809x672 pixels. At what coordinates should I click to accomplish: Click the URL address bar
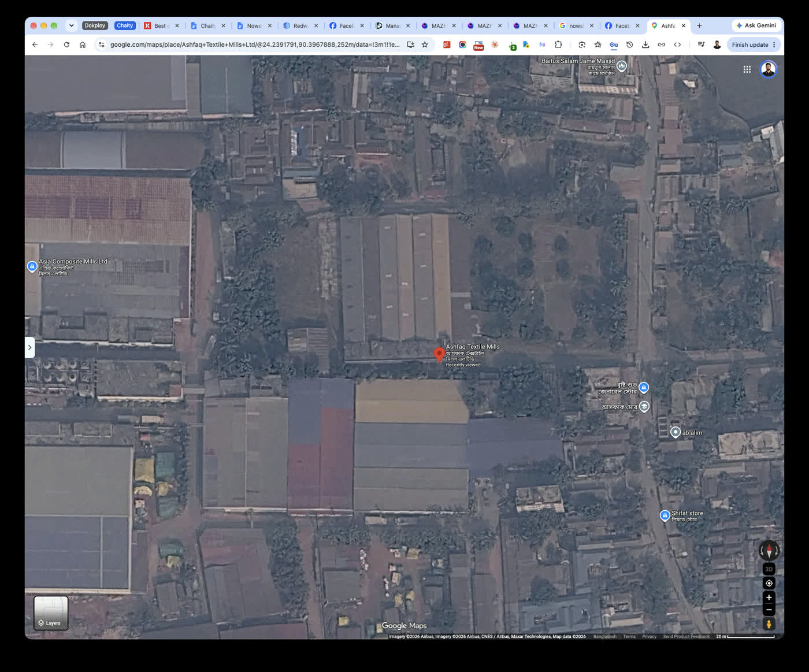[x=255, y=44]
